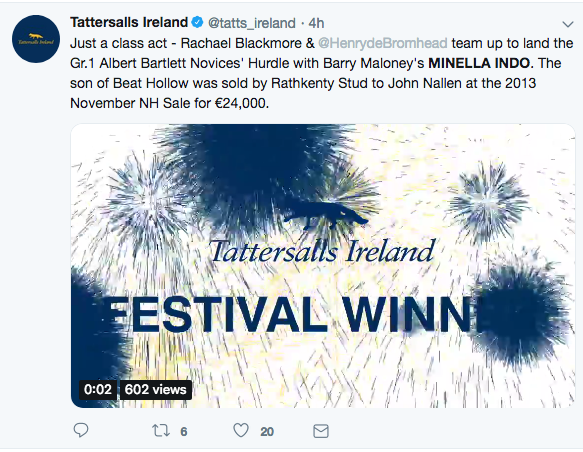Open the tweet options chevron menu

[568, 25]
